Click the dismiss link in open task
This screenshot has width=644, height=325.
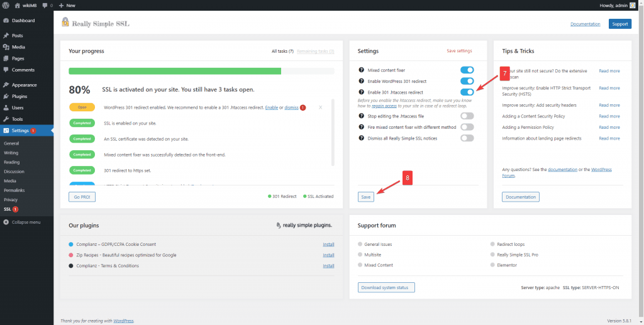coord(292,107)
